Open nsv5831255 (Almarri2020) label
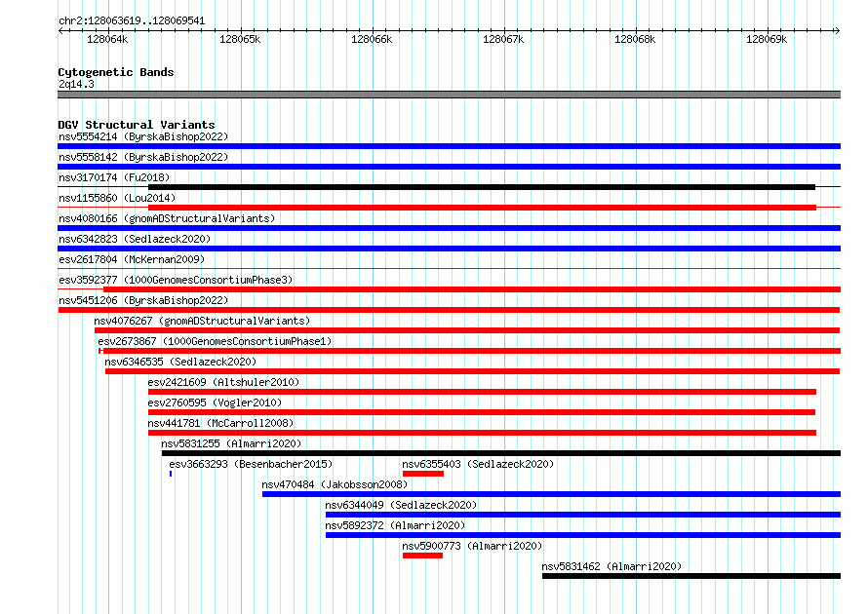The image size is (868, 614). point(231,443)
